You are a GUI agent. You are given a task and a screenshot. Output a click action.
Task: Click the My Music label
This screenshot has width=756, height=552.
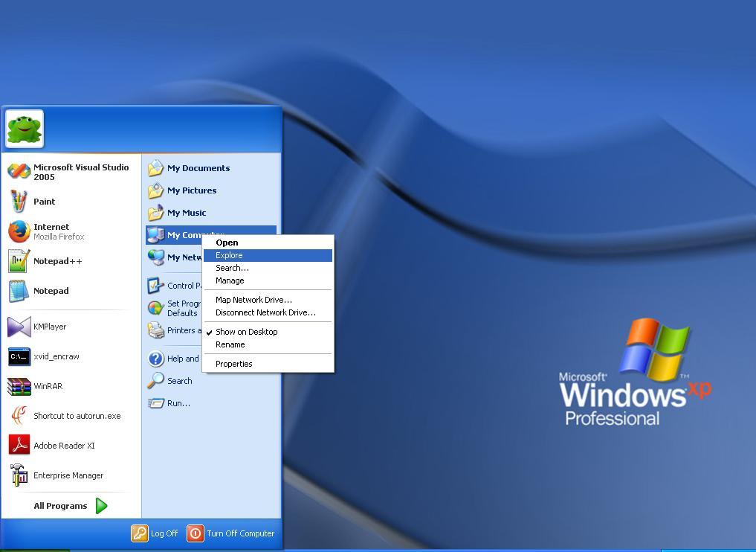[187, 213]
